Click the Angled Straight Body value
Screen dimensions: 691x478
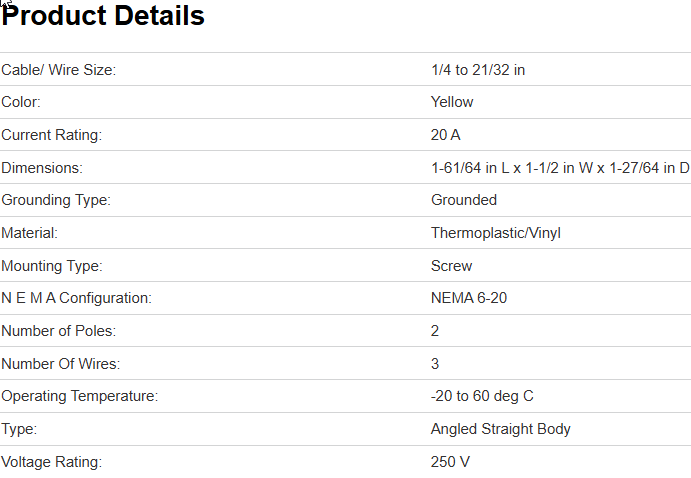pos(501,429)
